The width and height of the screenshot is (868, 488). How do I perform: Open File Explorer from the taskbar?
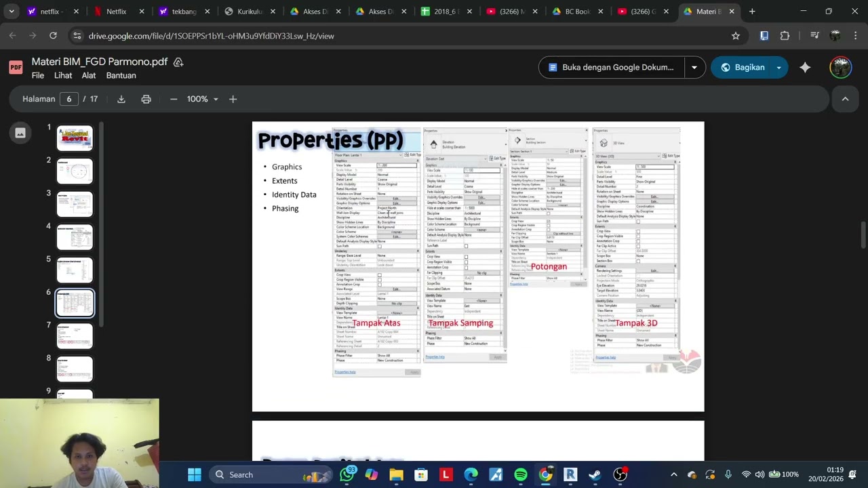tap(397, 474)
